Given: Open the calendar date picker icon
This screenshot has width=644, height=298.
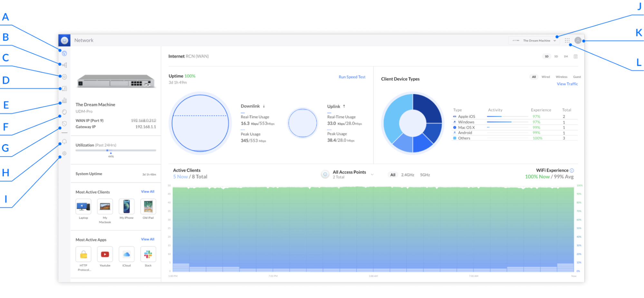Looking at the screenshot, I should (x=576, y=56).
